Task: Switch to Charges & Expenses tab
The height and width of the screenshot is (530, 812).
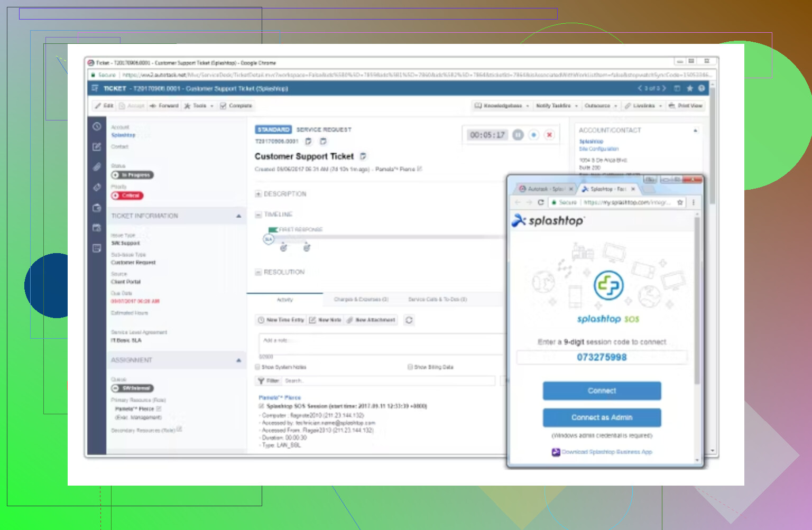Action: coord(361,300)
